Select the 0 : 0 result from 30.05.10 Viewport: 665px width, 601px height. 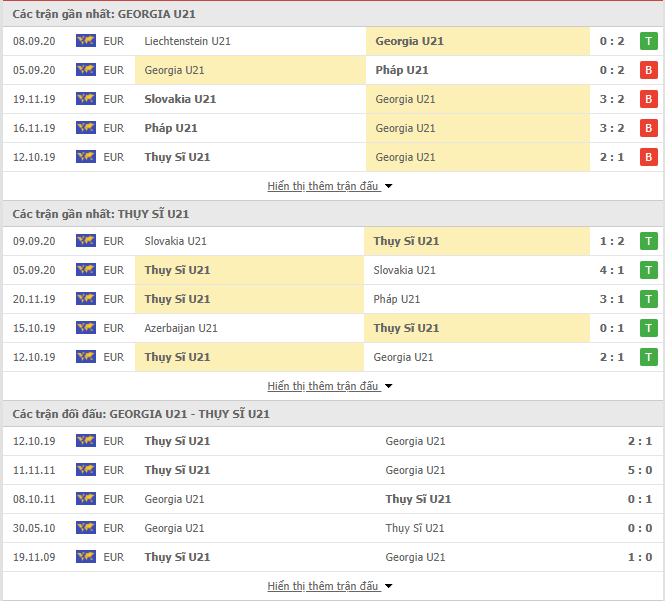click(640, 528)
